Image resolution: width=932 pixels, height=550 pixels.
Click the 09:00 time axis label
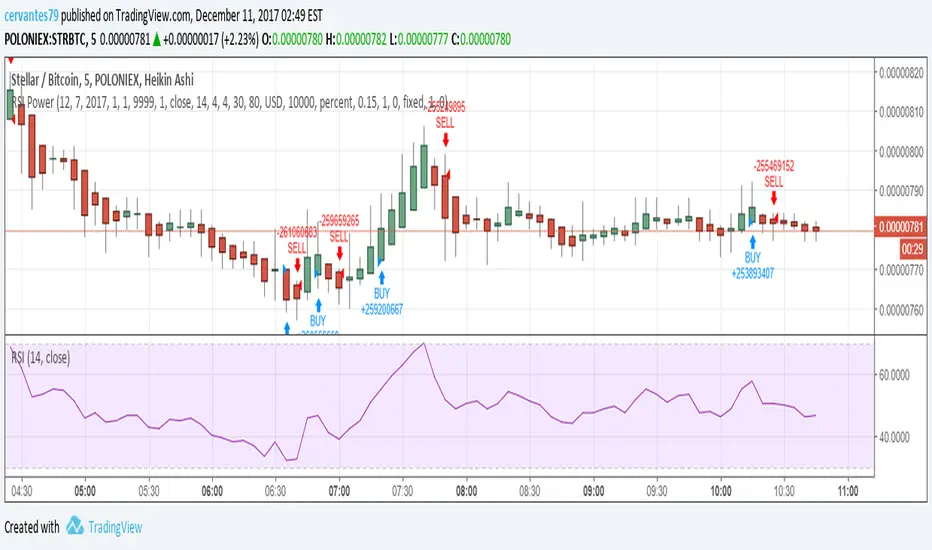tap(593, 491)
